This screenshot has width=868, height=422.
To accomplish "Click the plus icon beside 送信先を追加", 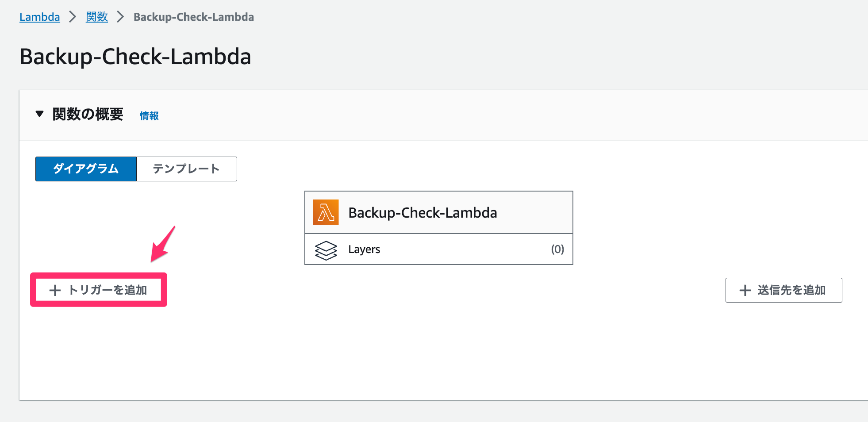I will click(x=745, y=290).
